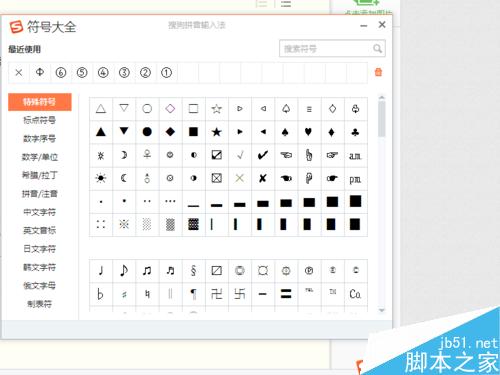Insert checked box ☑ symbol
This screenshot has height=375, width=500.
(217, 155)
